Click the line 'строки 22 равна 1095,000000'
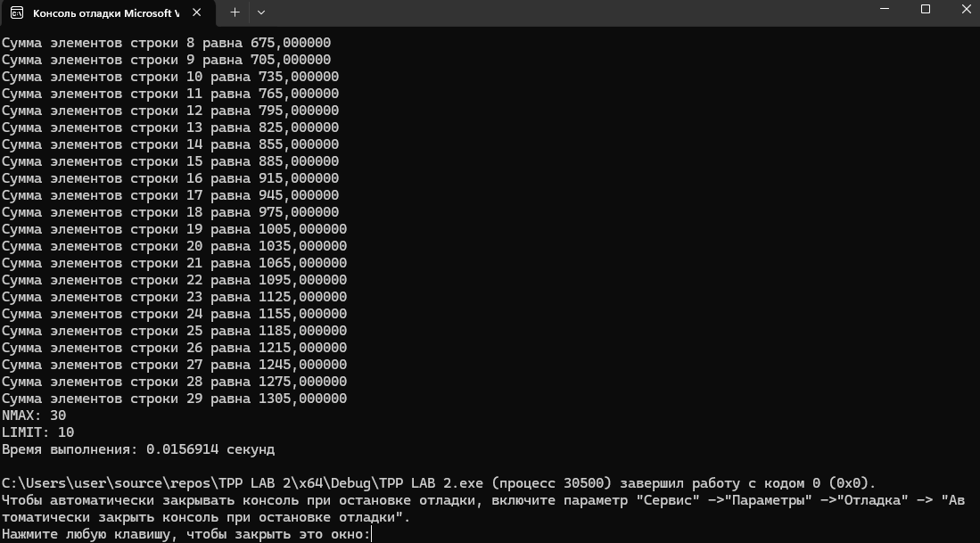This screenshot has width=980, height=543. point(175,280)
